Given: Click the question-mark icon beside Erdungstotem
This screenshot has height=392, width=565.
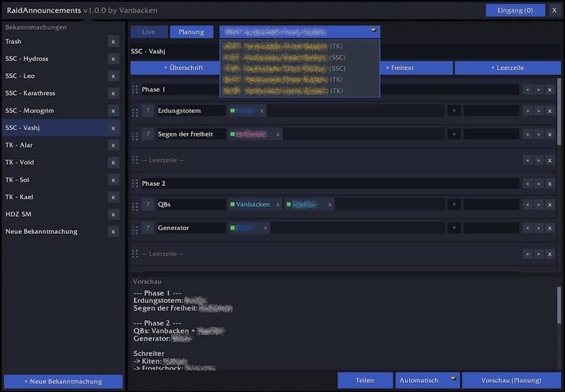Looking at the screenshot, I should 148,110.
